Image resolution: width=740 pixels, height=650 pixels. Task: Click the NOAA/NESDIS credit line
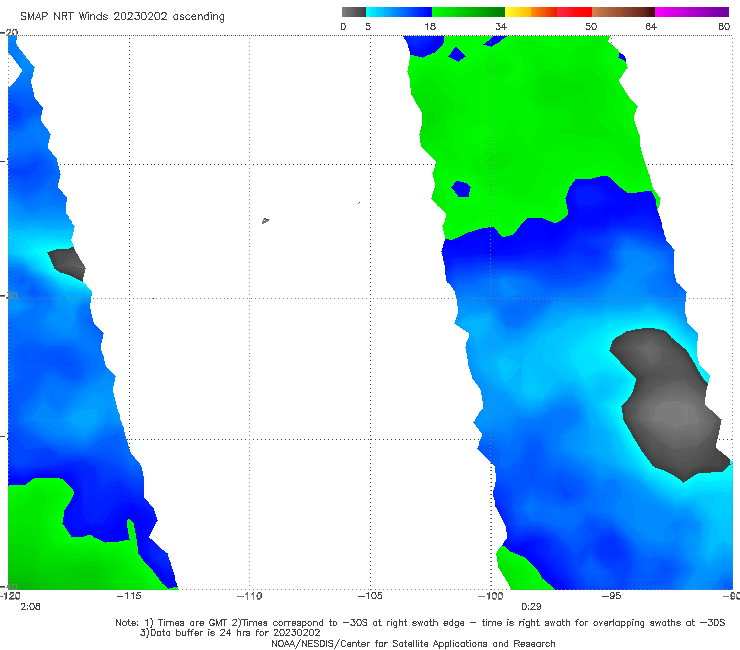[x=413, y=643]
